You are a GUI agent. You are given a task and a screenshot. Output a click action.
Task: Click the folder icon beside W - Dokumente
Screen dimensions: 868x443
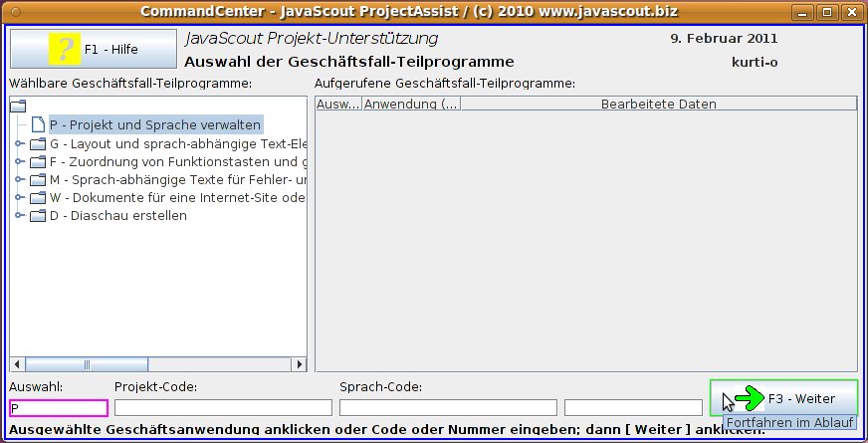click(x=38, y=198)
